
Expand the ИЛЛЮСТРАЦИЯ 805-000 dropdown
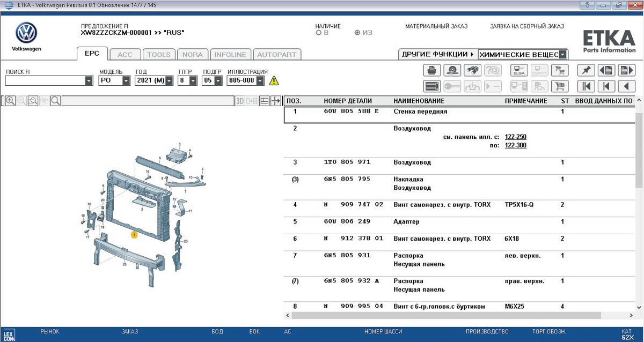click(x=260, y=81)
